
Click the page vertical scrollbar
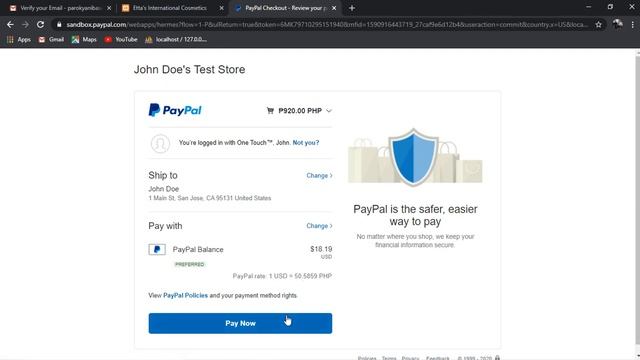637,200
